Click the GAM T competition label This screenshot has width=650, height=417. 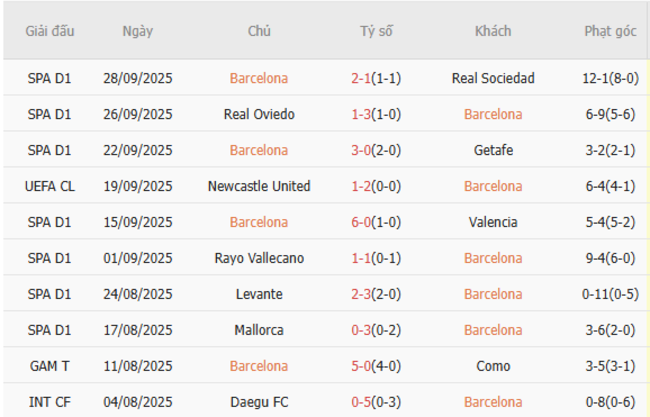pyautogui.click(x=52, y=366)
